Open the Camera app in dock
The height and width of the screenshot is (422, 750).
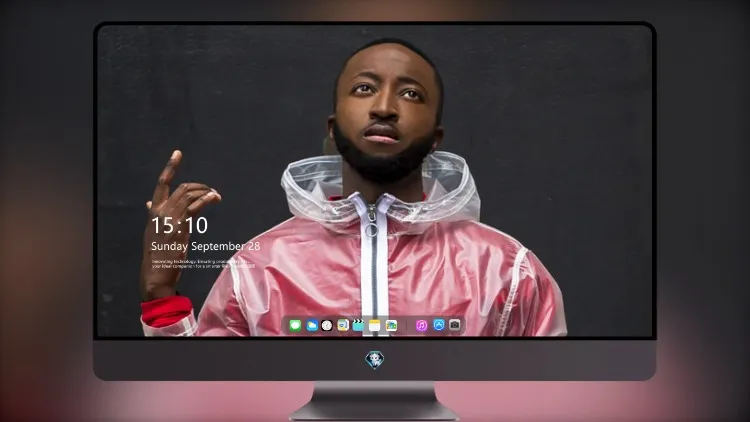[455, 325]
